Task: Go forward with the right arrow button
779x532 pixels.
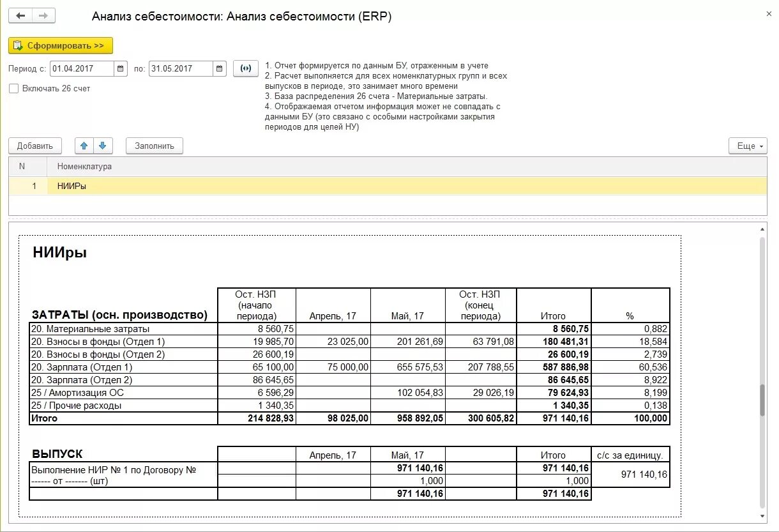Action: point(43,16)
